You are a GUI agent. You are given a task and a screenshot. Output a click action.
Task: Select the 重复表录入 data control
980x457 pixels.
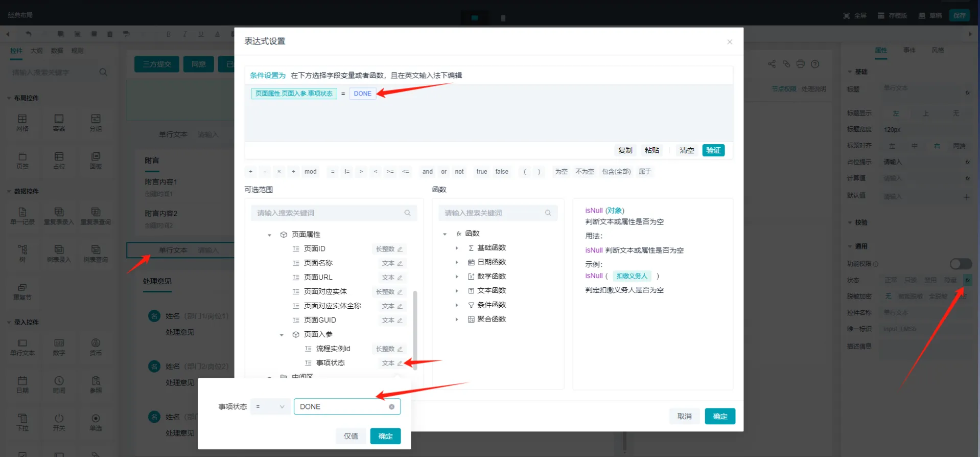[59, 216]
